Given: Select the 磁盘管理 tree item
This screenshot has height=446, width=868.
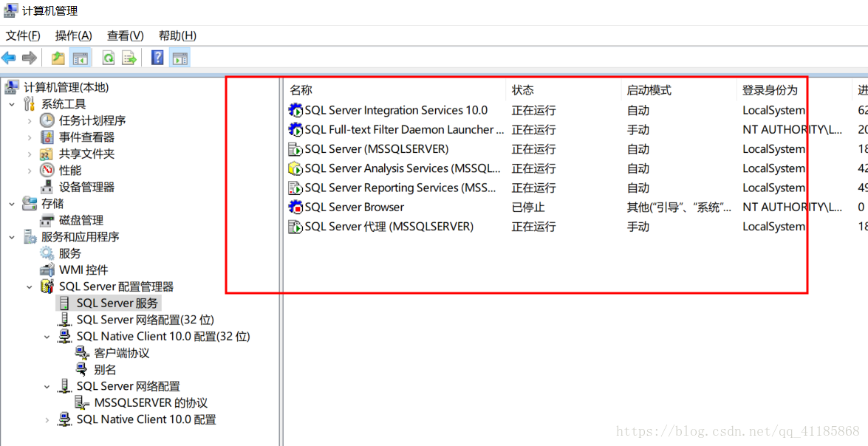Looking at the screenshot, I should click(81, 220).
